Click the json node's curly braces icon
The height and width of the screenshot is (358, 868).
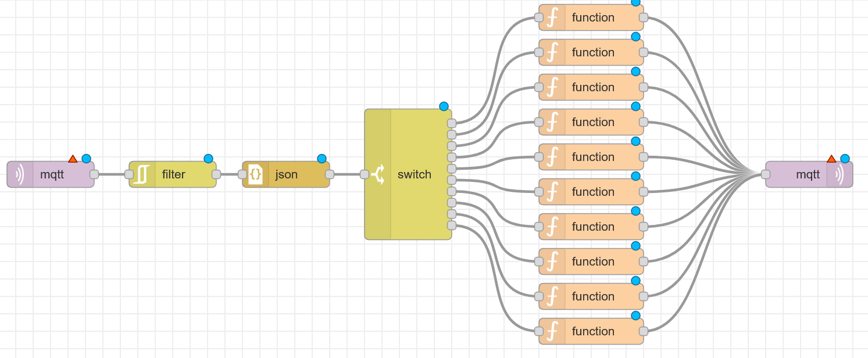click(255, 174)
